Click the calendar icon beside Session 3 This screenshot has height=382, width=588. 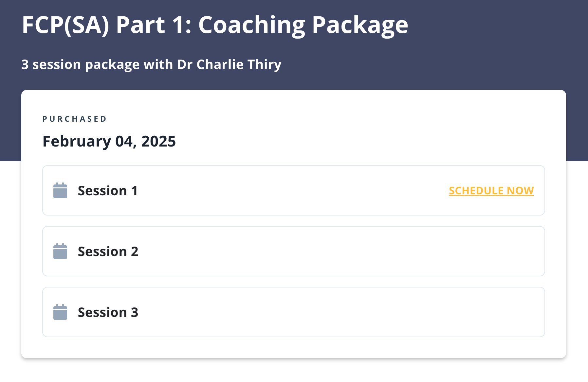(60, 312)
